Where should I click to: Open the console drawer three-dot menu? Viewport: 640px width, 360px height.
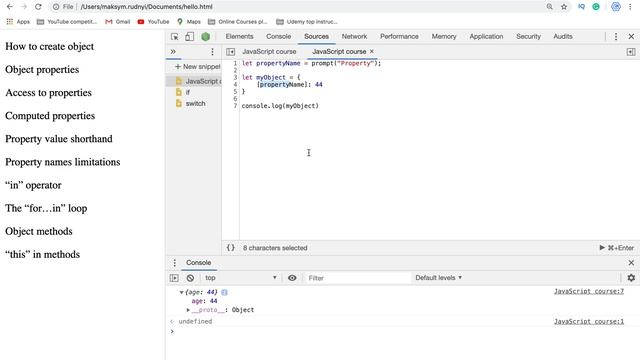[175, 263]
